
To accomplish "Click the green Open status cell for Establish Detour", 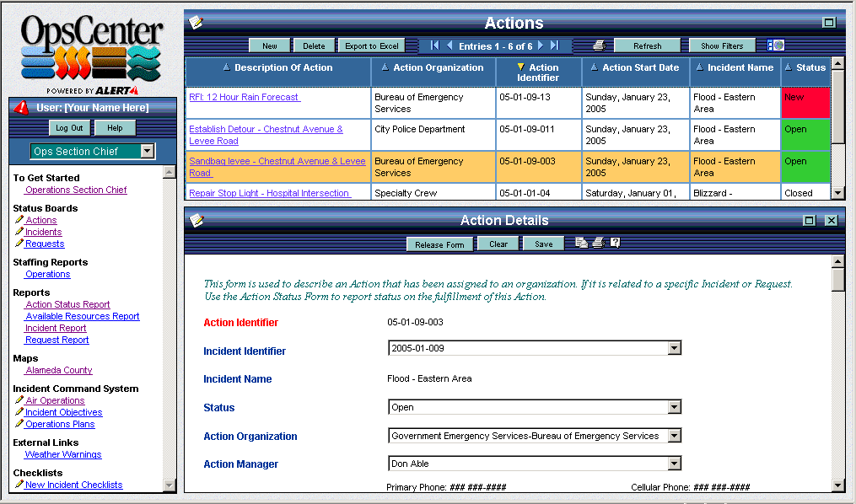I will pos(805,135).
